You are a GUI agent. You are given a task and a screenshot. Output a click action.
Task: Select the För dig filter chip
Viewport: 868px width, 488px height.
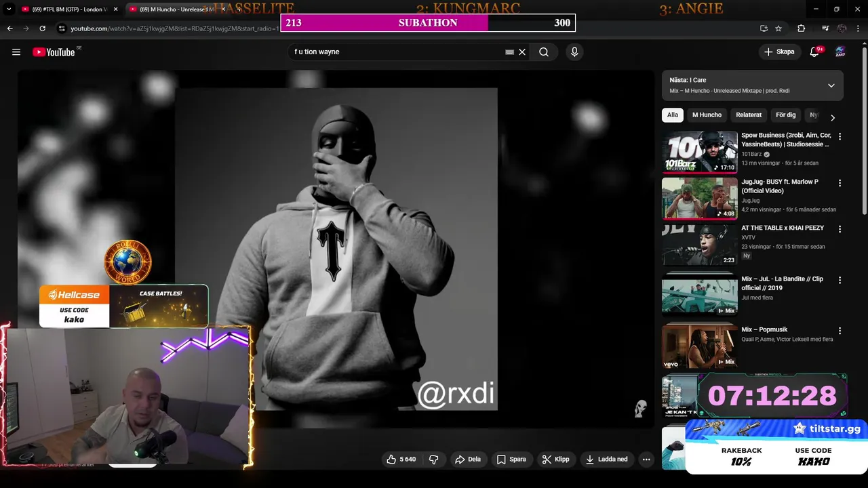[786, 115]
